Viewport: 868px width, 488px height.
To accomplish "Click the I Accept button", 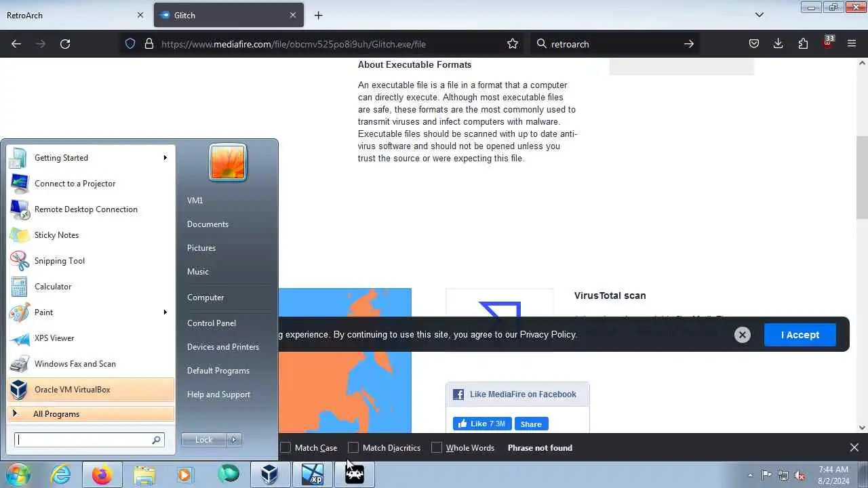I will point(800,335).
